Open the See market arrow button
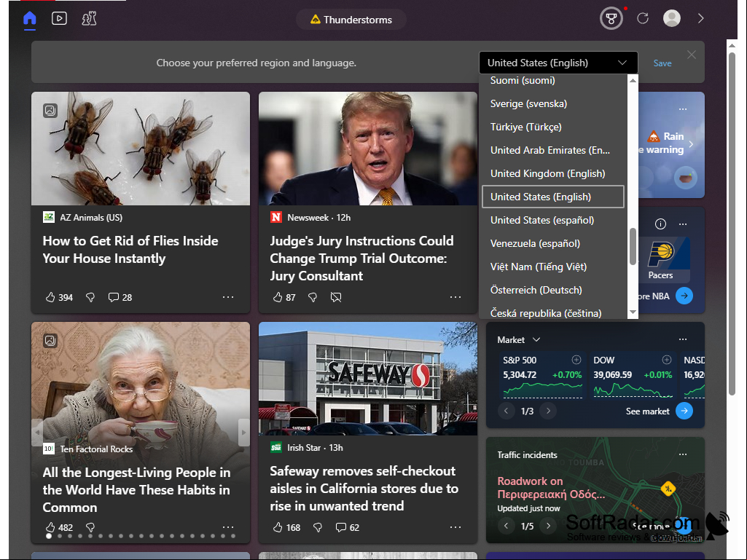 click(684, 411)
